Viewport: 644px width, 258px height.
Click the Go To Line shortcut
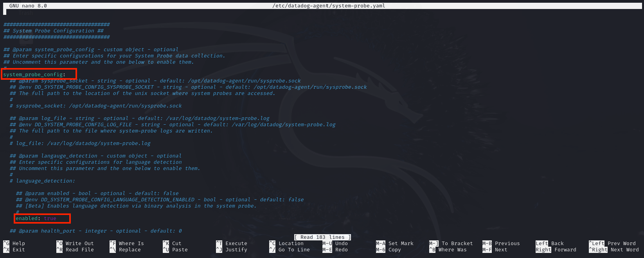290,250
